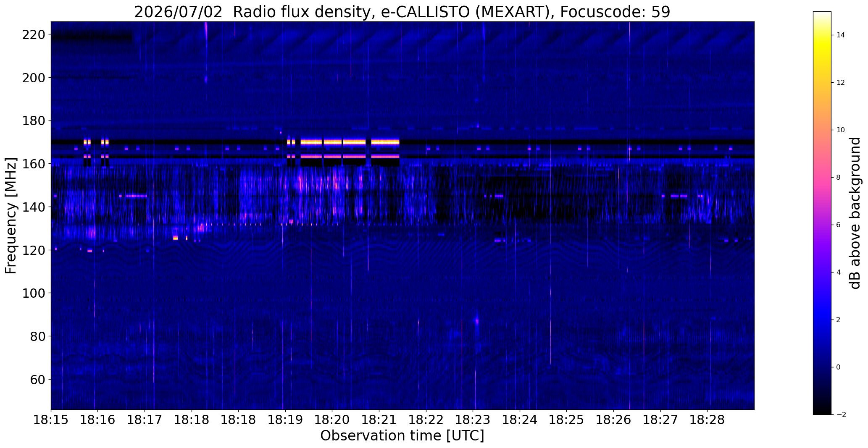This screenshot has height=448, width=868.
Task: Click the 6 value on the colorbar
Action: (839, 225)
